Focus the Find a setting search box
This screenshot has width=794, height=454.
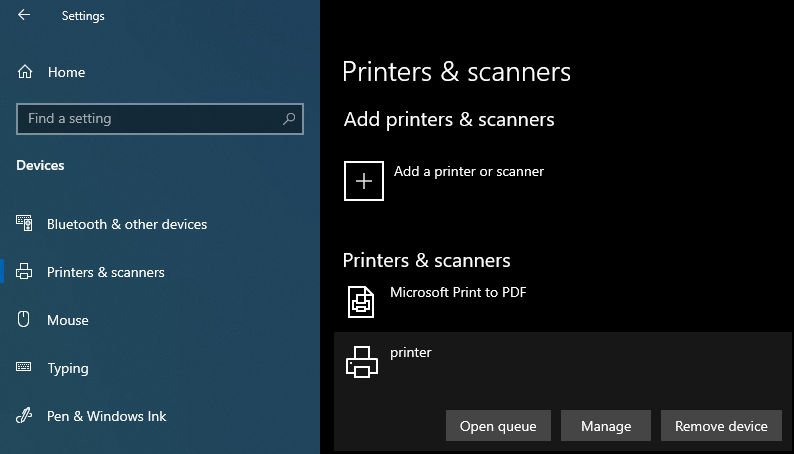tap(160, 119)
